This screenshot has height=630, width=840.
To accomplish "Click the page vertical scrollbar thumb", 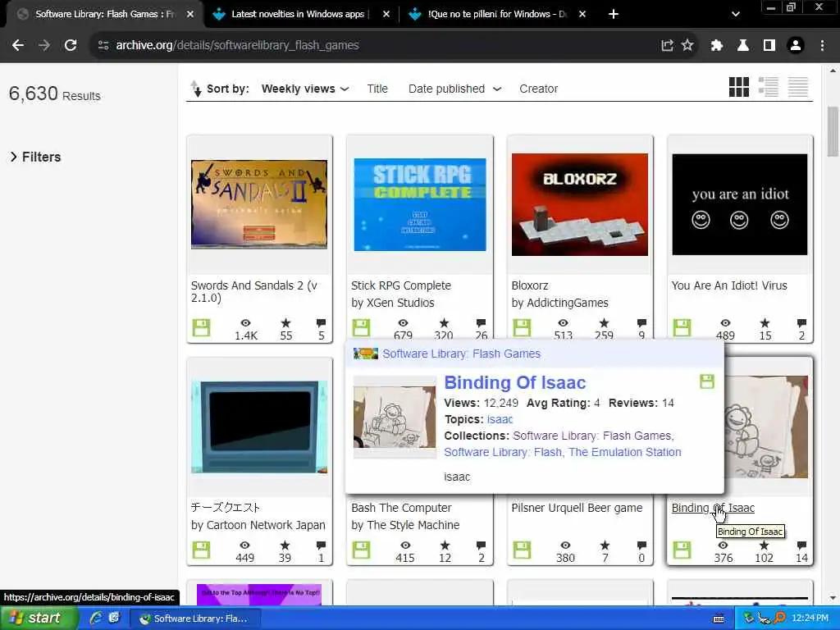I will 832,131.
